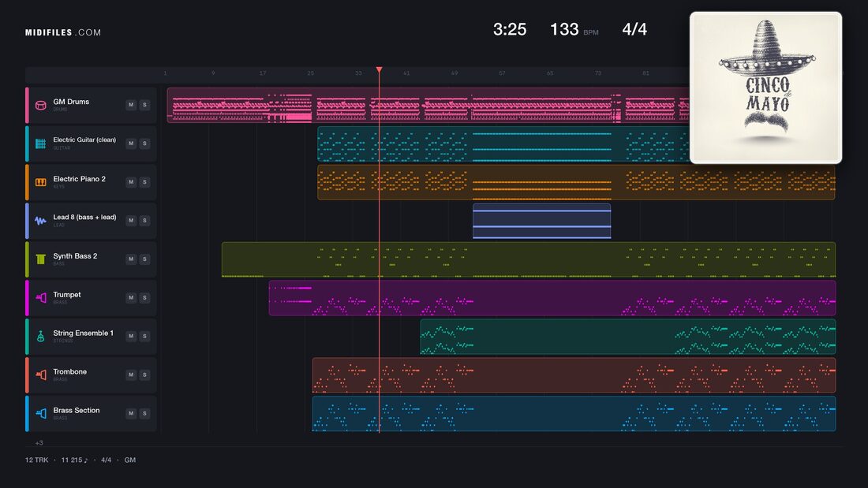Click bar 17 on the timeline ruler
The height and width of the screenshot is (488, 868).
coord(263,73)
